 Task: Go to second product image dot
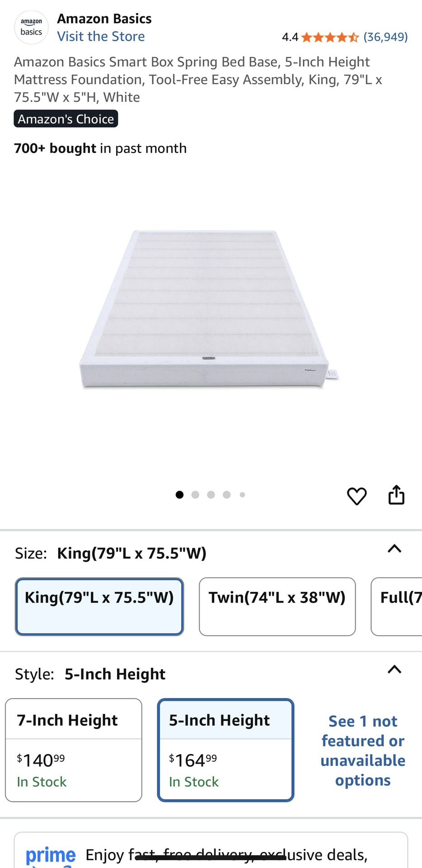coord(195,495)
